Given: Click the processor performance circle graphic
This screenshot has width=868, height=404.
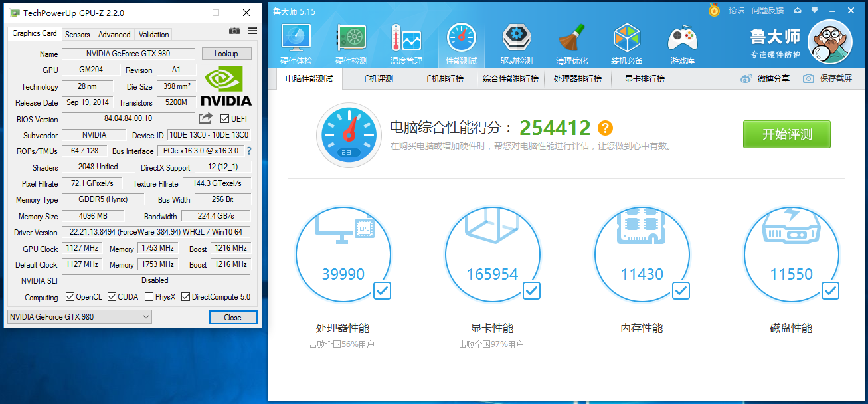Looking at the screenshot, I should point(343,253).
